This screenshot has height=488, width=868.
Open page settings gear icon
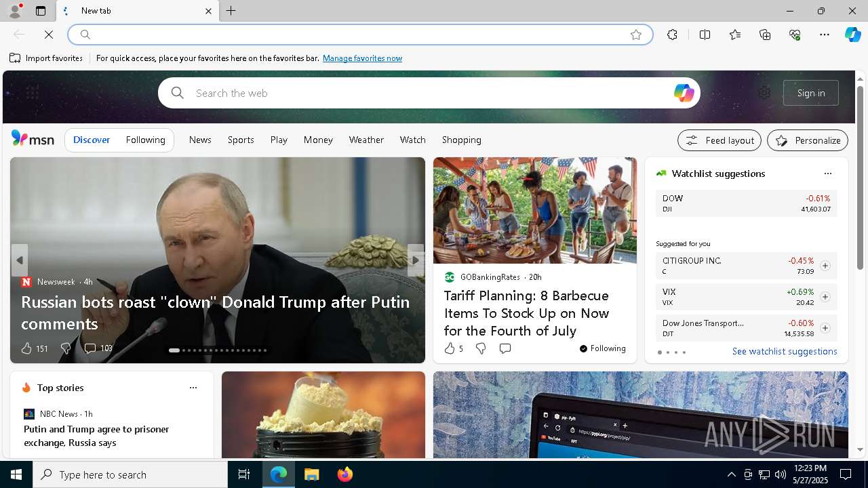click(x=764, y=93)
